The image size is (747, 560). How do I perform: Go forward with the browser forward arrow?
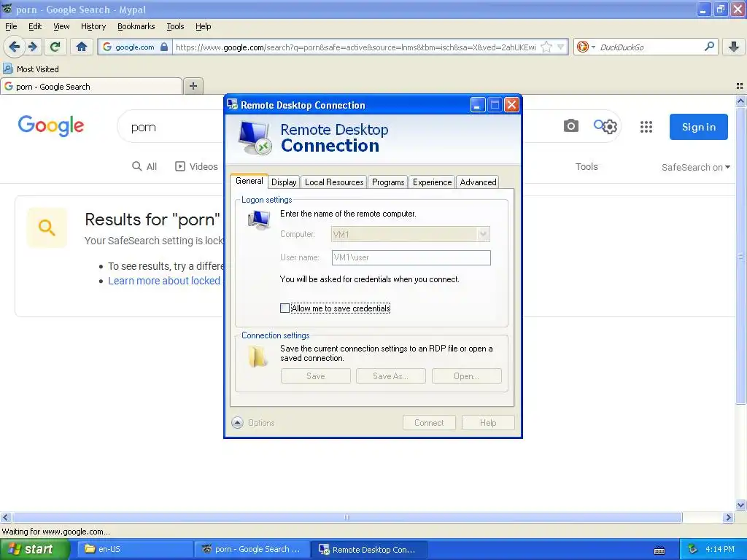pos(33,47)
